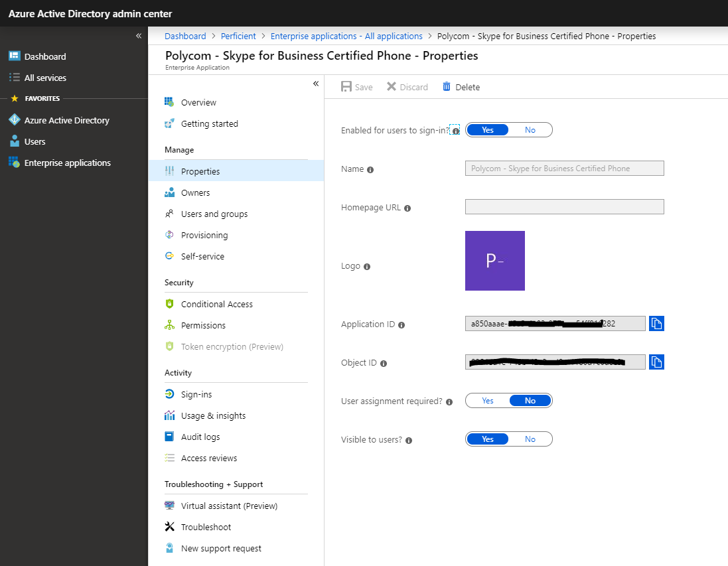Click info icon next to Name label
Viewport: 728px width, 566px height.
click(370, 169)
